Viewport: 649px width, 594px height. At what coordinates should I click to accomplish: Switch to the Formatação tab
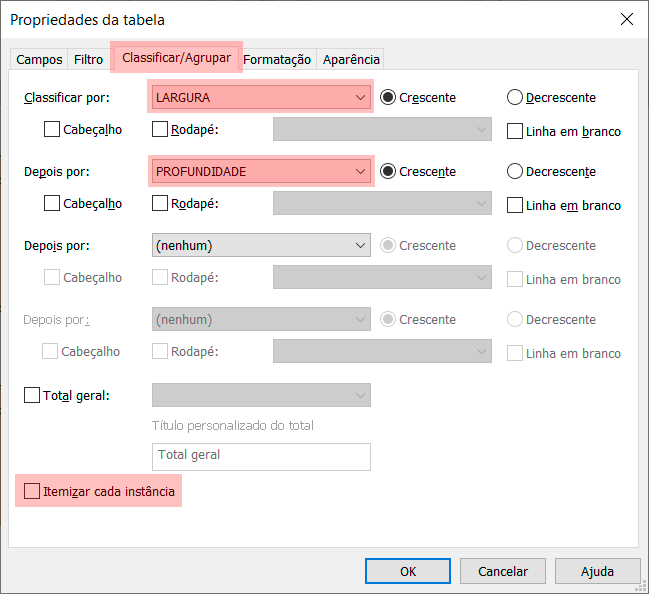click(x=277, y=60)
